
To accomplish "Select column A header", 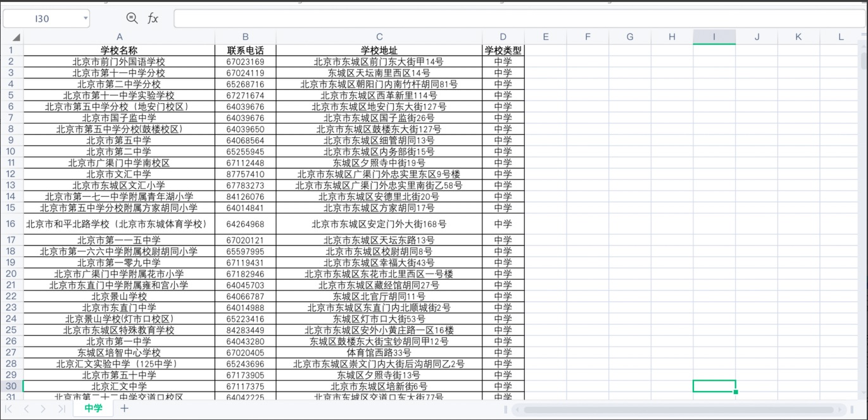I will (x=119, y=37).
